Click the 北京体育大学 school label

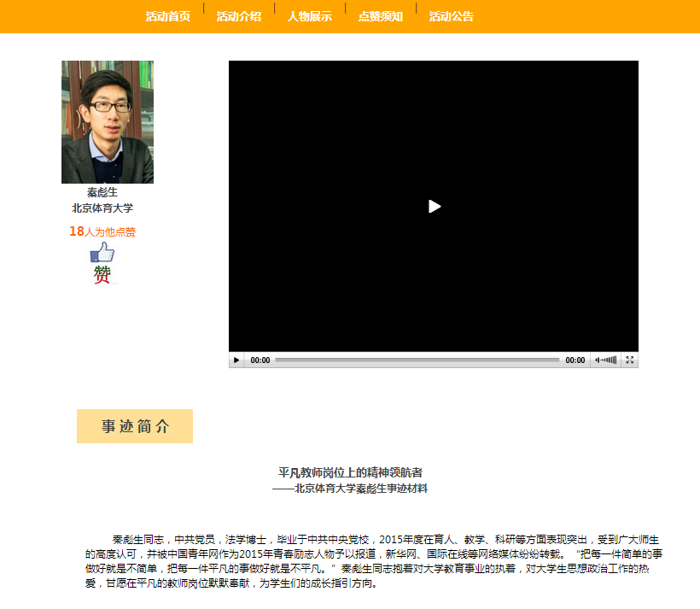pyautogui.click(x=100, y=208)
